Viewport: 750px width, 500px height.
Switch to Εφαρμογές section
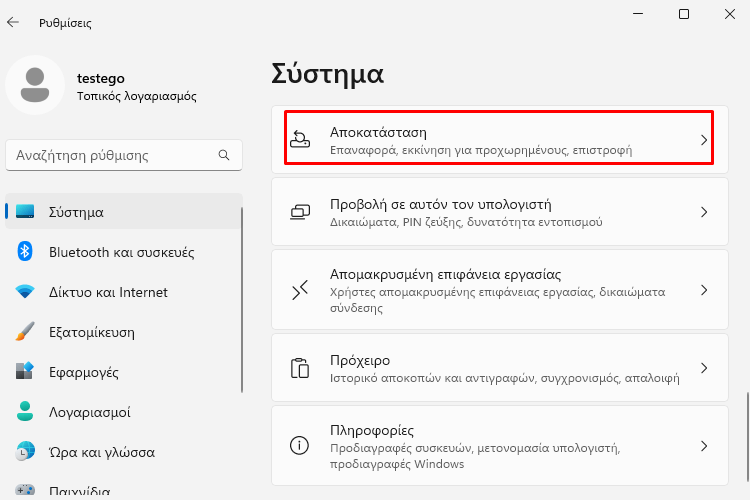click(x=124, y=372)
